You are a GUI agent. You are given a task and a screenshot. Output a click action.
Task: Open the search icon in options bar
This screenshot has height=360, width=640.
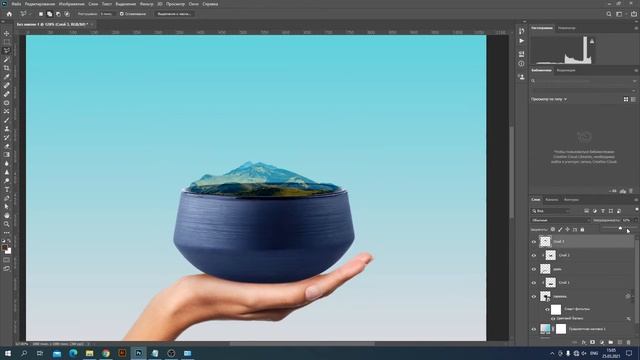[609, 14]
